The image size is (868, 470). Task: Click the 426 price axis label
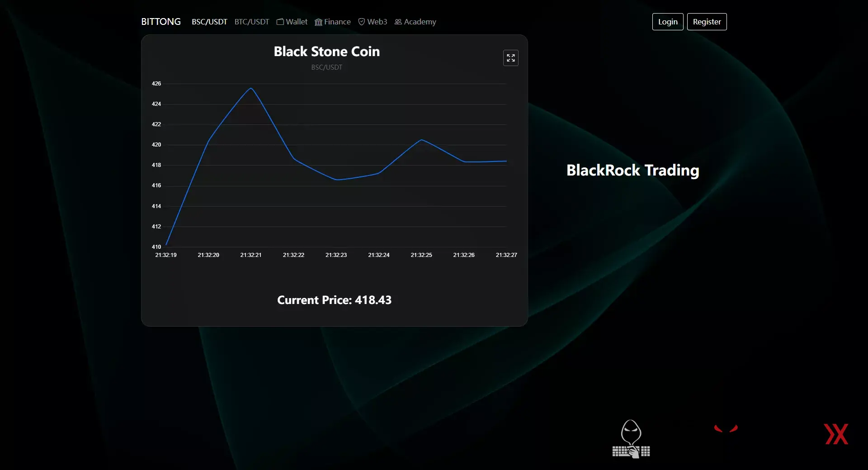click(156, 84)
